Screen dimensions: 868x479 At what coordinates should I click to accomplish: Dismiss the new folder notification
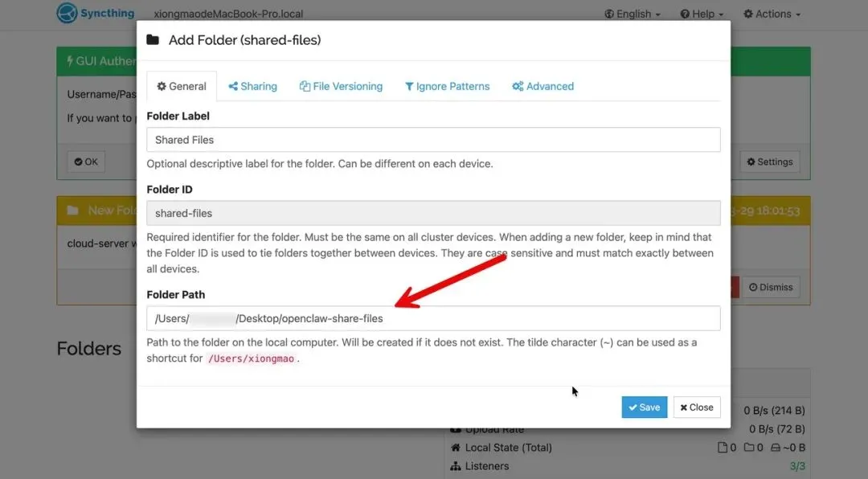[771, 287]
